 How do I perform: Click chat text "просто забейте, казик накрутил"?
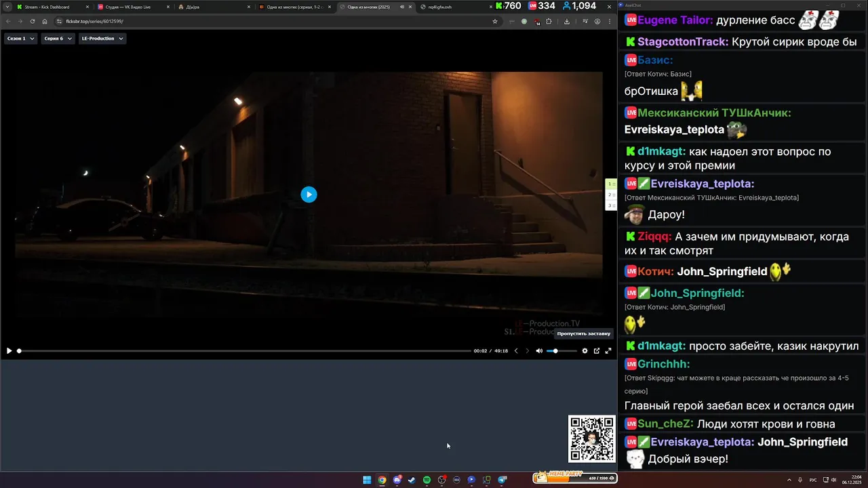774,346
